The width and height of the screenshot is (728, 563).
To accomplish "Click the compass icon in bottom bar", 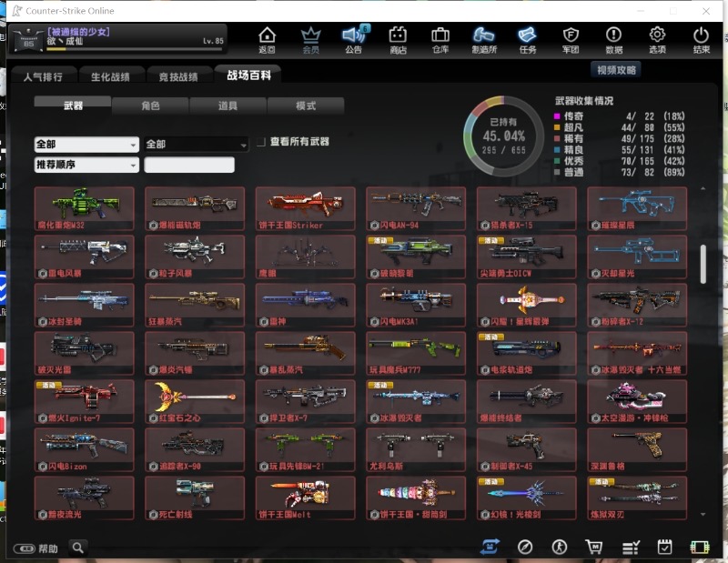I will 525,548.
